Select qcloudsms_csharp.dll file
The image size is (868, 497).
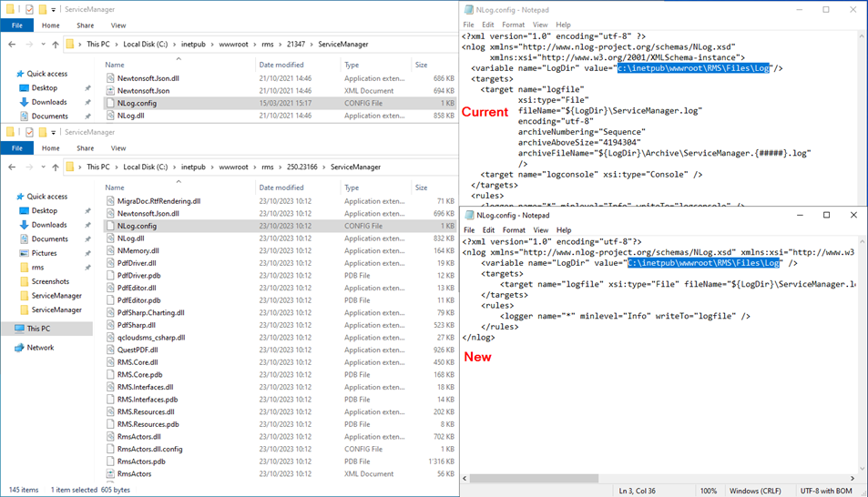tap(280, 338)
